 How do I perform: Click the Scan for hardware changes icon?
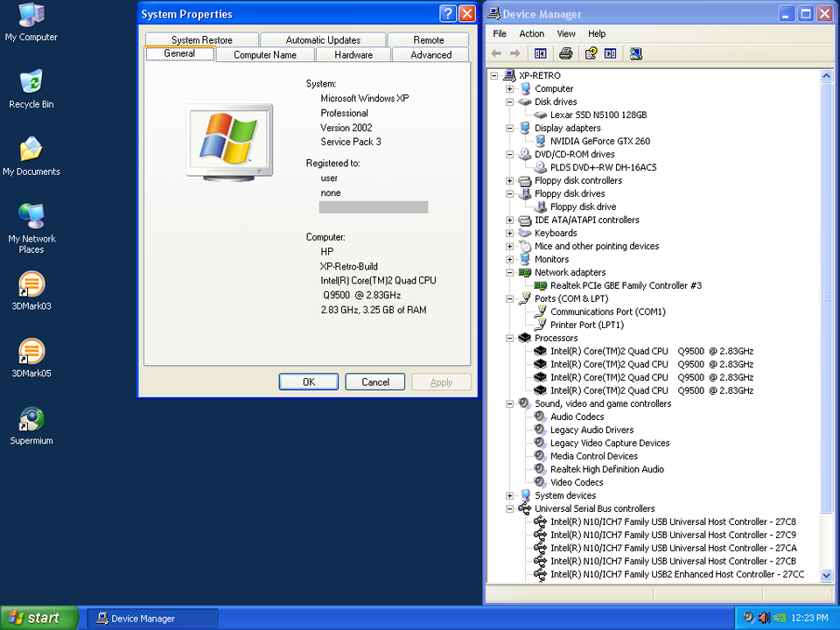(635, 53)
